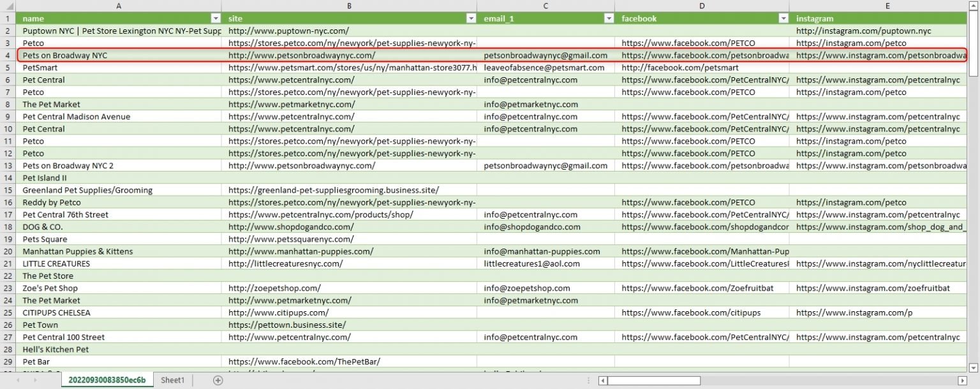Select column B header
Screen dimensions: 980x389
click(349, 5)
